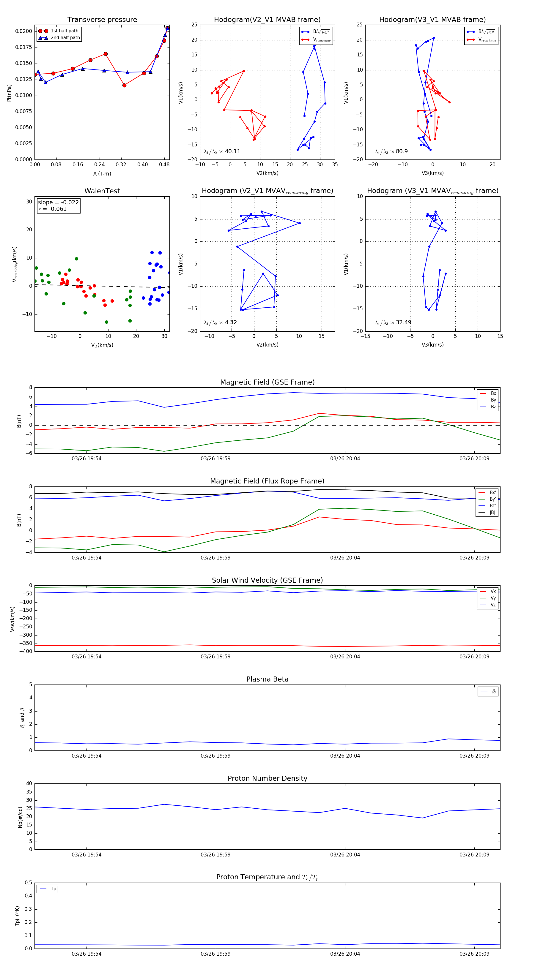Click the 'Plasma Beta' plot title
The height and width of the screenshot is (980, 535).
(x=267, y=679)
